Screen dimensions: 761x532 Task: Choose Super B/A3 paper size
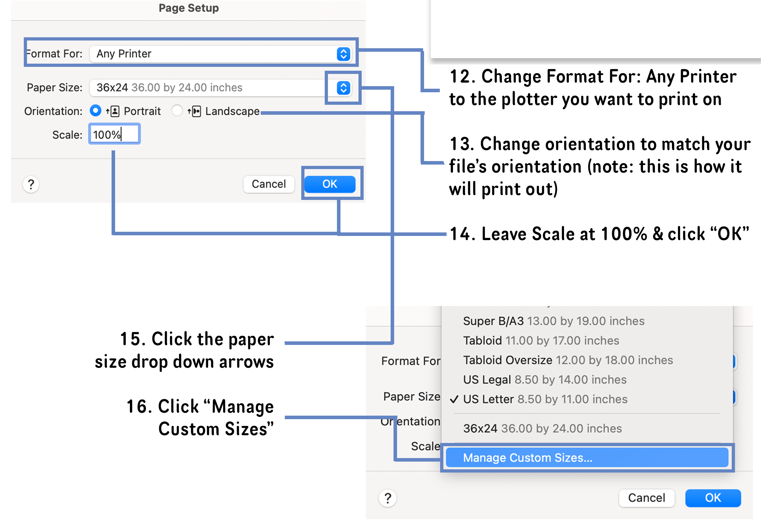tap(554, 321)
